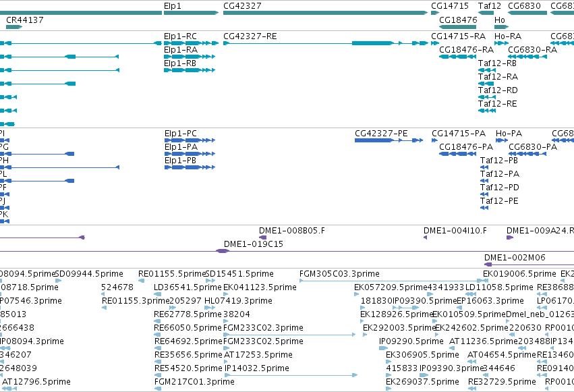Image resolution: width=574 pixels, height=392 pixels.
Task: Click the Taf12-RB transcript label
Action: click(497, 63)
